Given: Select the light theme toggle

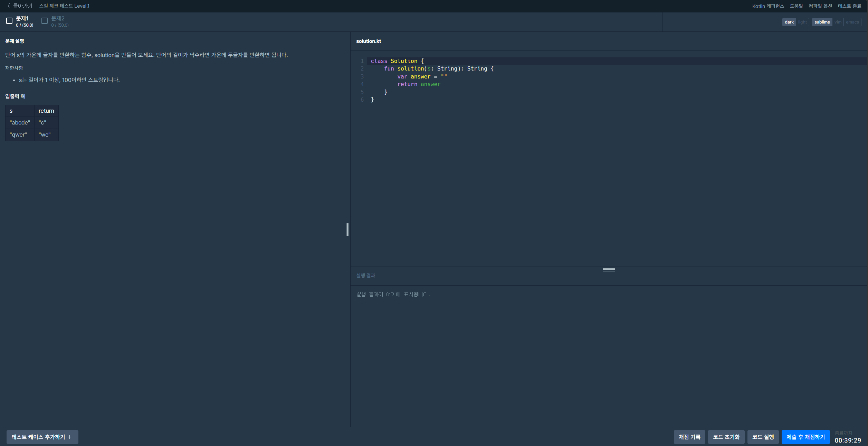Looking at the screenshot, I should point(802,22).
